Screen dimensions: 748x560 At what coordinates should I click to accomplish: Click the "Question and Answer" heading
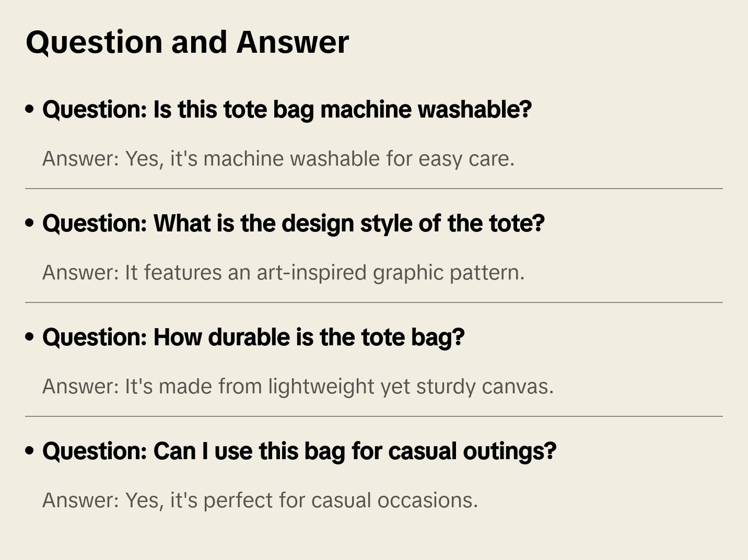[187, 42]
